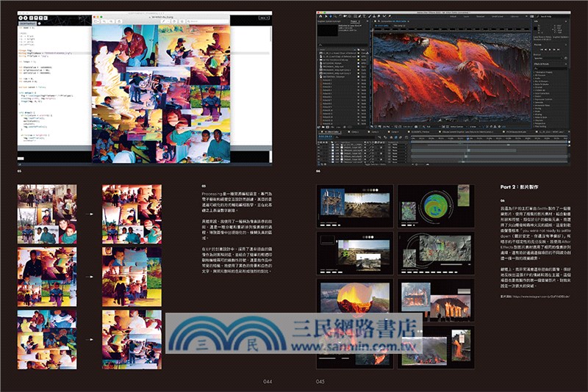Expand the Animation Presets group in Effects panel
This screenshot has height=392, width=588.
tap(536, 71)
